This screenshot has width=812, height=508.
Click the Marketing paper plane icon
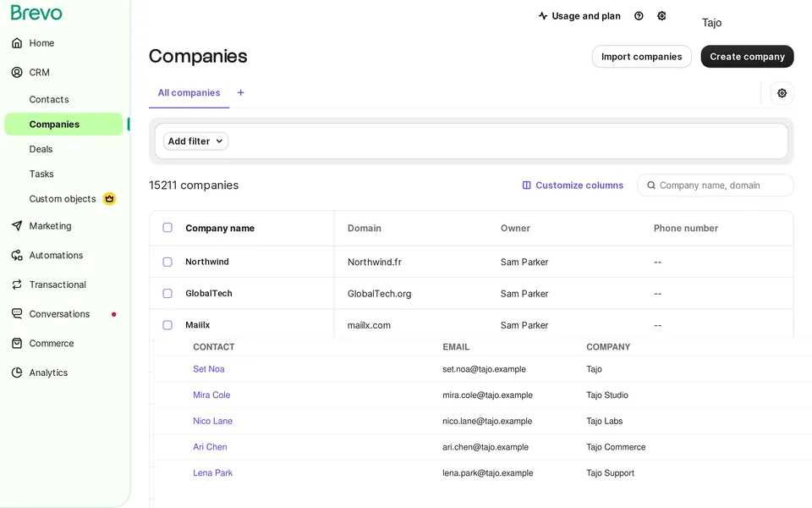pos(17,225)
